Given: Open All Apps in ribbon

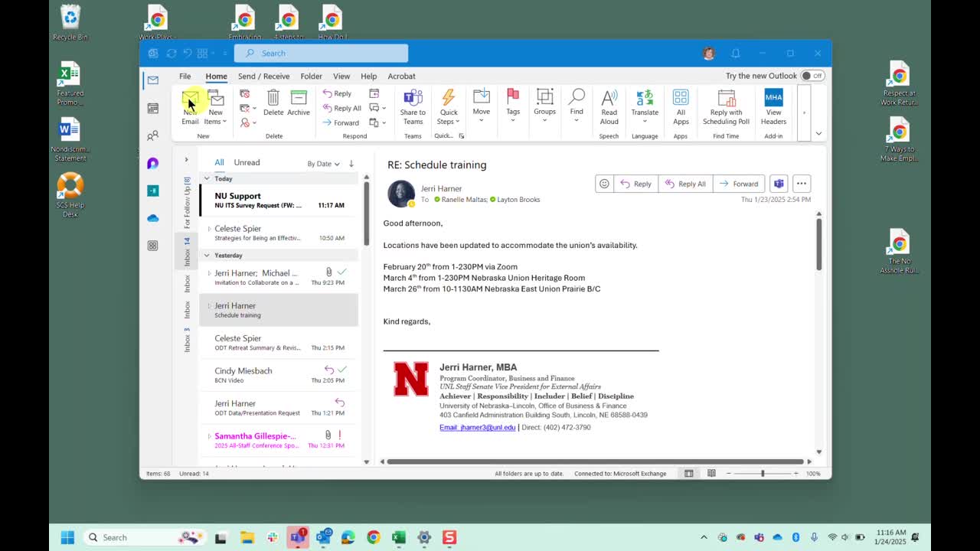Looking at the screenshot, I should click(x=681, y=106).
